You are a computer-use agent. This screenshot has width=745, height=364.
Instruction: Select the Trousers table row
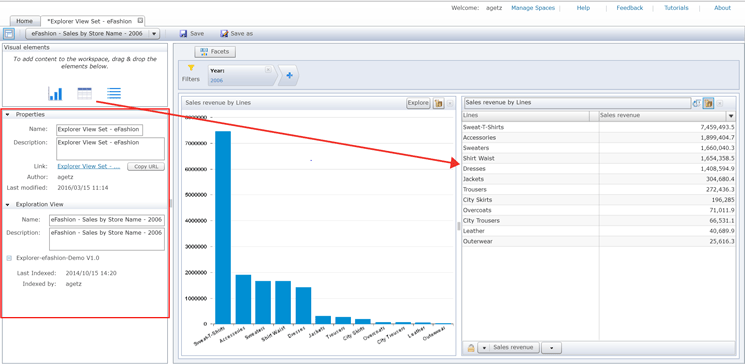coord(599,190)
